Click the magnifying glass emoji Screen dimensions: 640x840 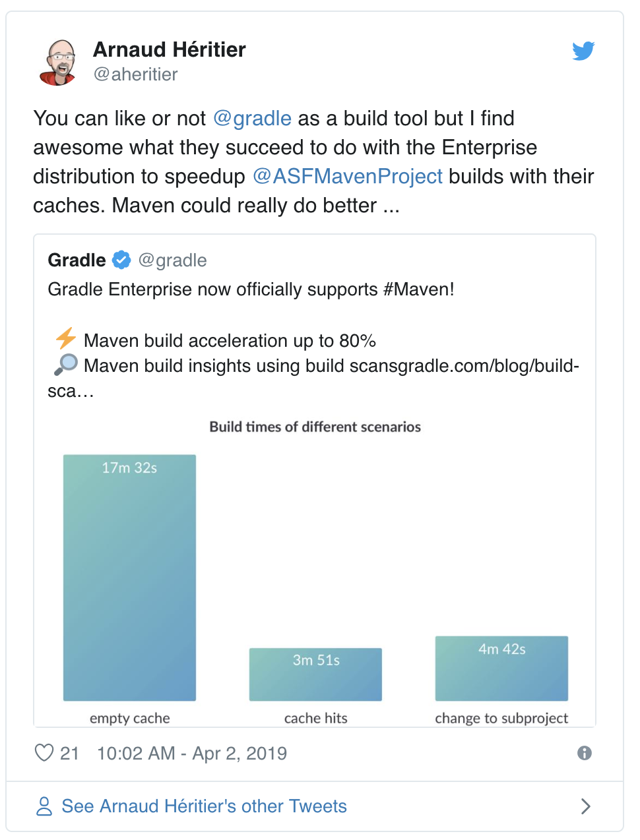click(x=66, y=365)
